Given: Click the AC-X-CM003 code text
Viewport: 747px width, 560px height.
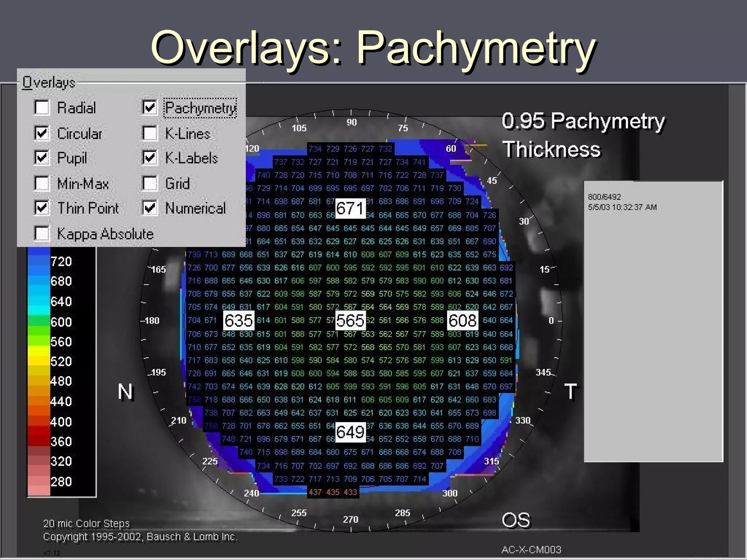Looking at the screenshot, I should tap(531, 549).
